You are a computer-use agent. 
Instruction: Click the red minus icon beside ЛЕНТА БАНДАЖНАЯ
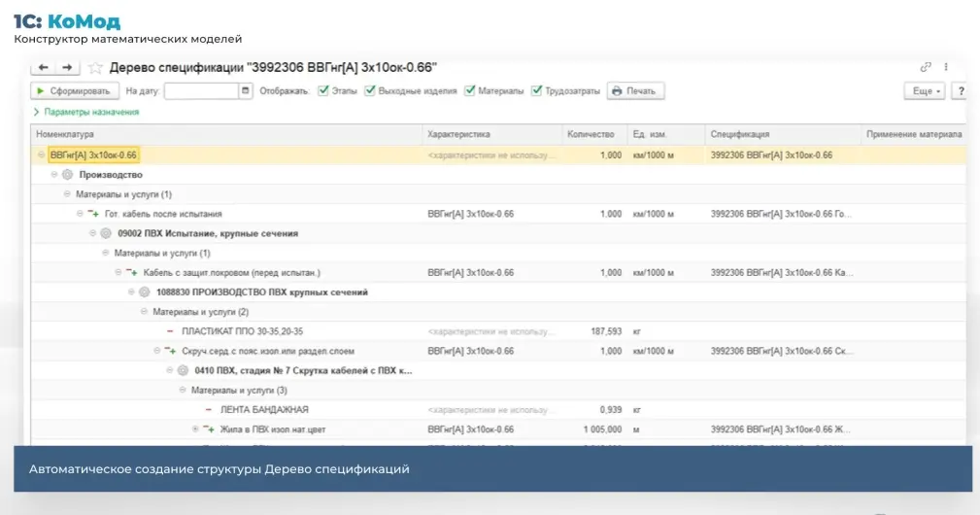(208, 409)
